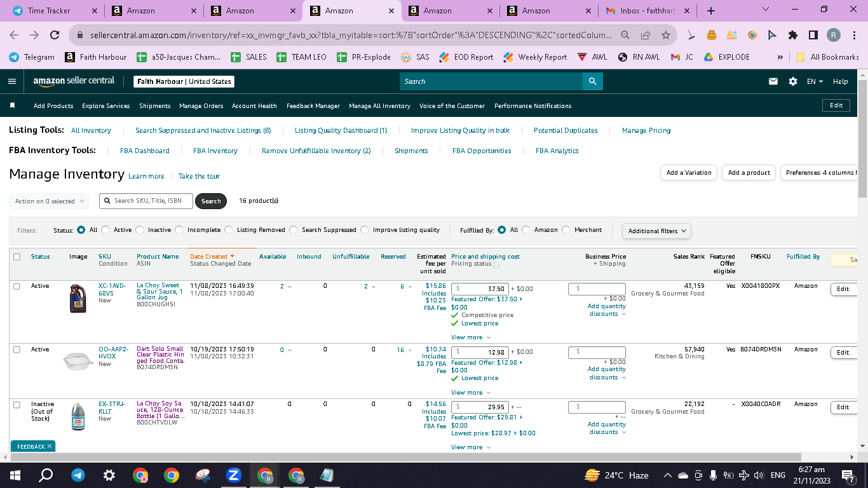Open the zoom magnifier in address bar
This screenshot has width=868, height=488.
pos(625,36)
